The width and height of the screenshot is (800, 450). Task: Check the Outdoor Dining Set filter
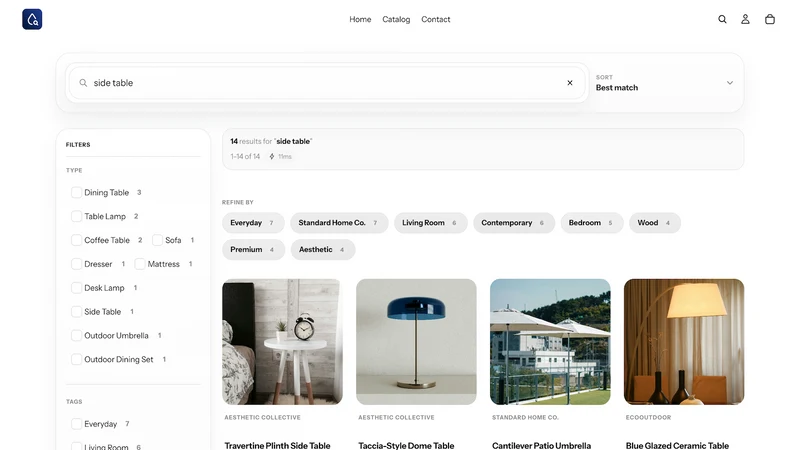(x=77, y=359)
